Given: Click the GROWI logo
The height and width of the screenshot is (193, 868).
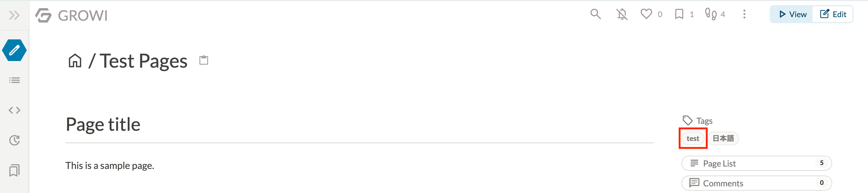Looking at the screenshot, I should click(71, 15).
